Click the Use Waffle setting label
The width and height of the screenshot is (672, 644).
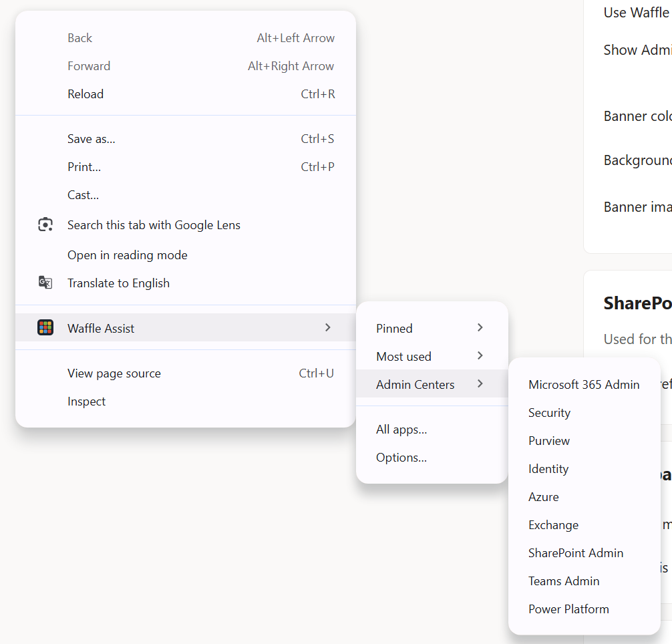[x=637, y=13]
